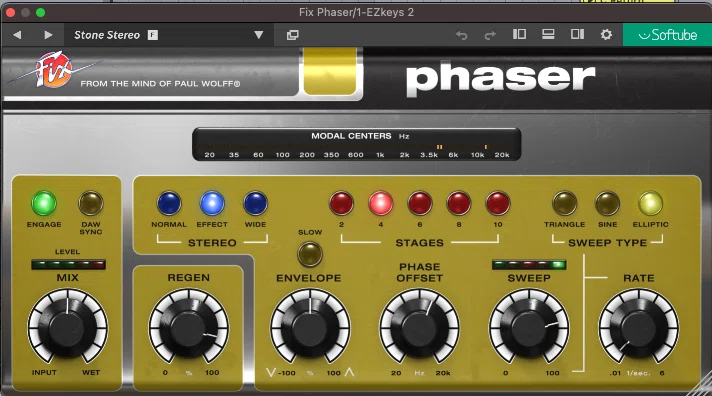Close the plugin window with red button
This screenshot has width=712, height=396.
tap(10, 12)
